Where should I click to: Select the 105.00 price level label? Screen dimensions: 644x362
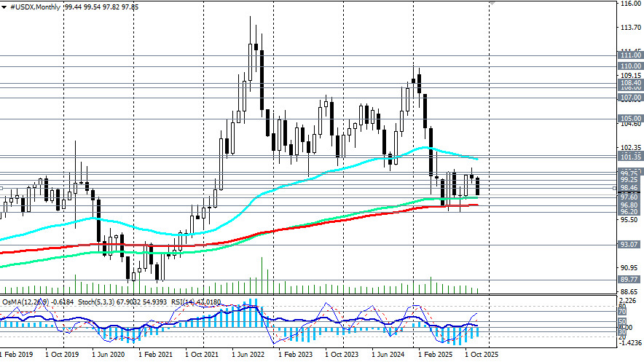point(630,119)
